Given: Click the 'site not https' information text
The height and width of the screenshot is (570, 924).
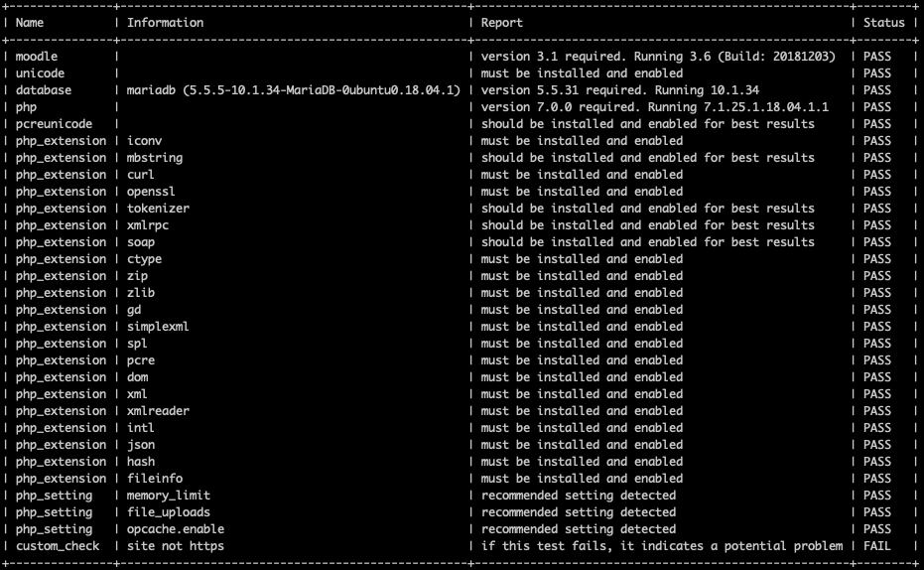Looking at the screenshot, I should (176, 546).
